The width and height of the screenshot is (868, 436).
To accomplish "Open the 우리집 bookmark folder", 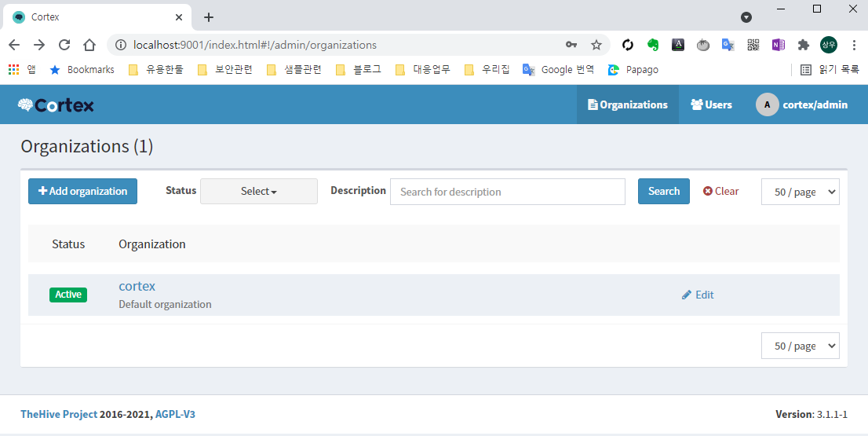I will click(x=487, y=70).
